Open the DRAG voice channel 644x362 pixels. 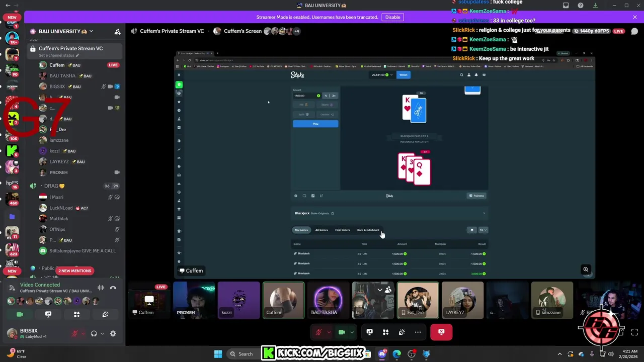pyautogui.click(x=74, y=186)
